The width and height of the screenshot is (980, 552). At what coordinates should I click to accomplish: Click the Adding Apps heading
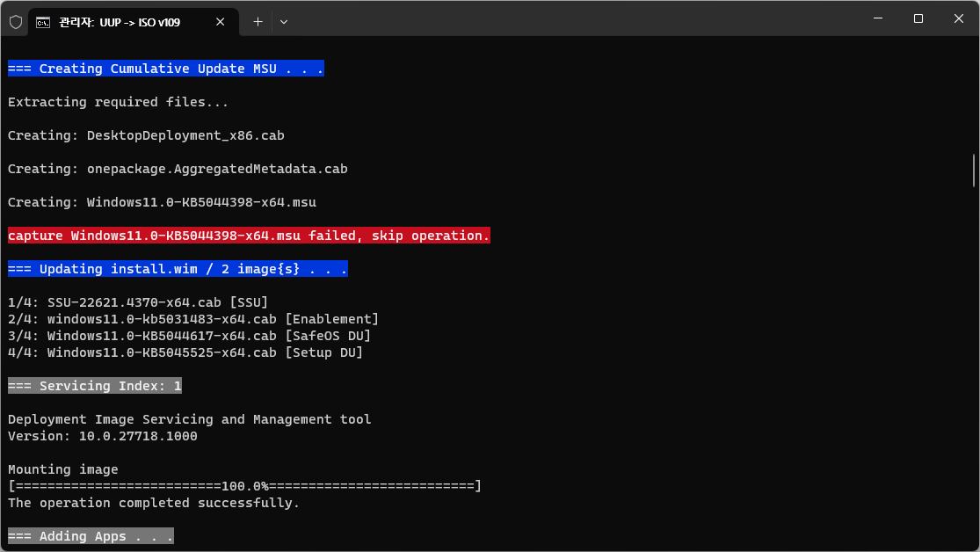click(x=91, y=536)
